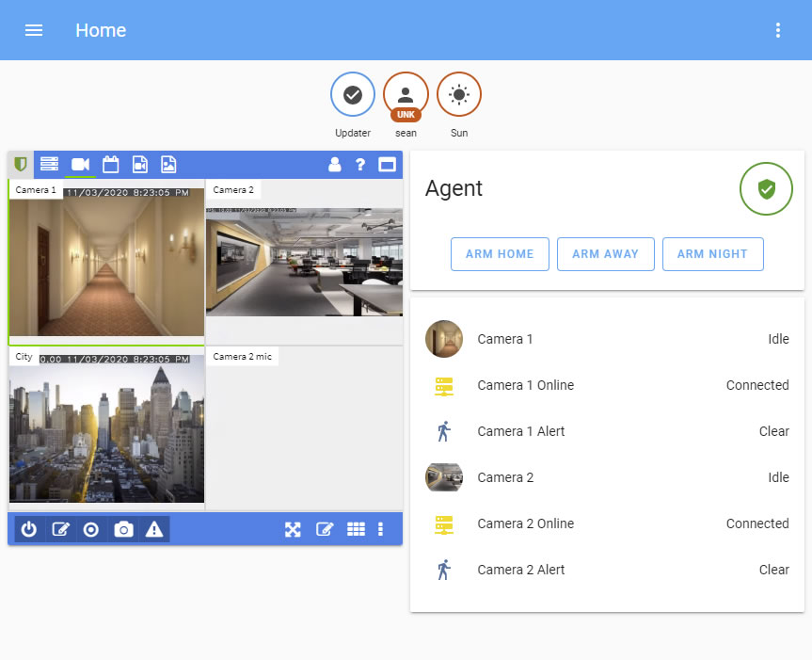Open the camera grid layout selector
Image resolution: width=812 pixels, height=660 pixels.
click(356, 530)
